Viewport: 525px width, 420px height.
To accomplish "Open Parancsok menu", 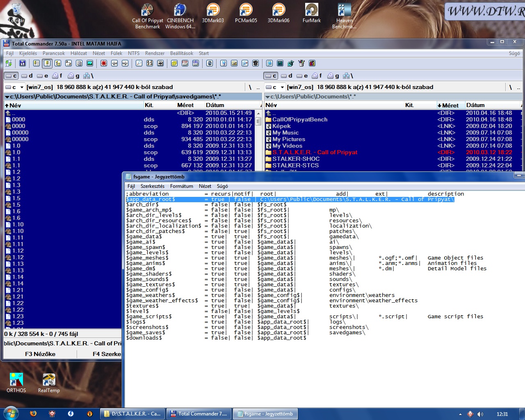I will pyautogui.click(x=54, y=53).
